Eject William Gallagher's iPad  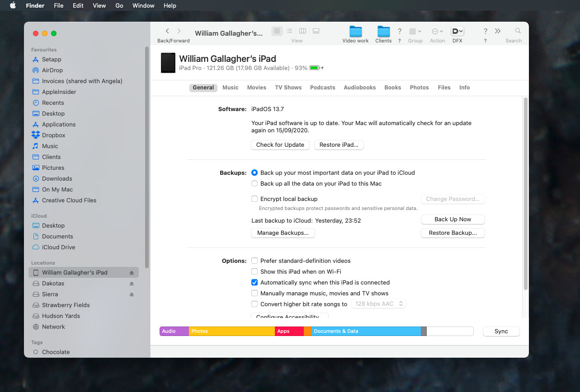(x=132, y=273)
